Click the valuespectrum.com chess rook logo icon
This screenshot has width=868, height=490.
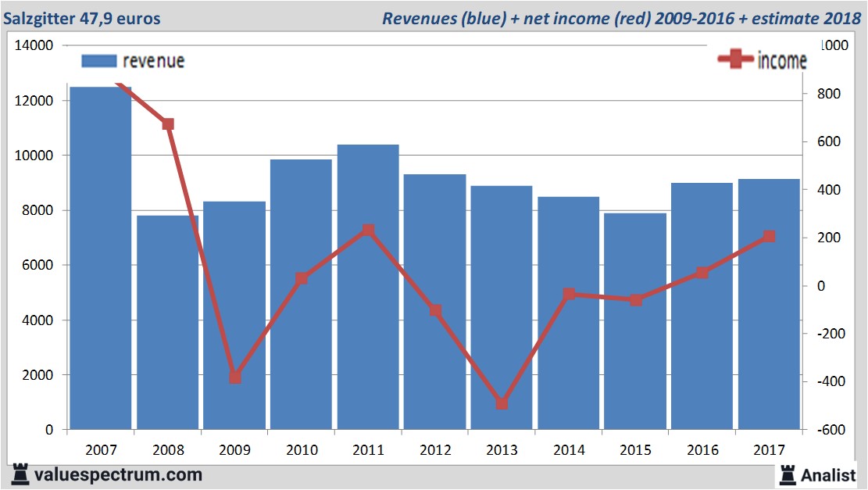(x=20, y=474)
